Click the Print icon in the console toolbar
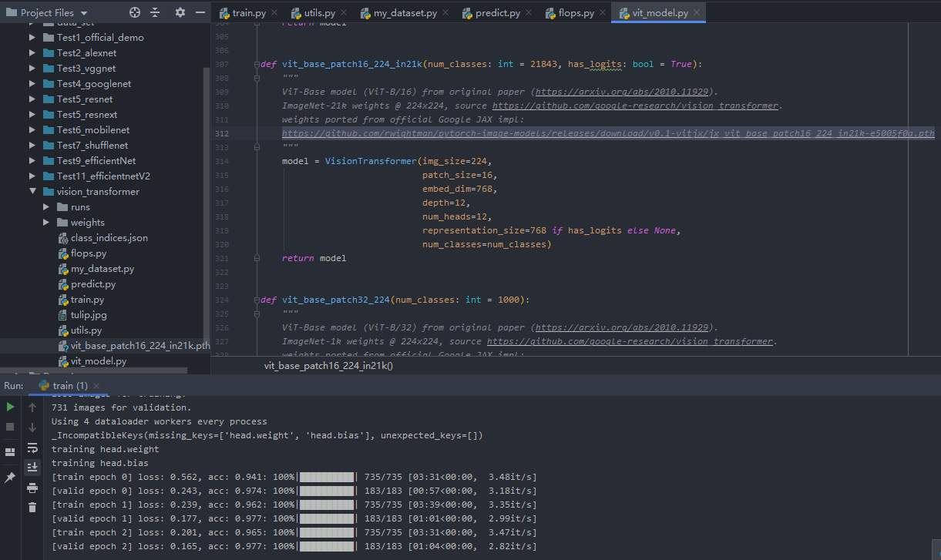This screenshot has height=560, width=941. click(32, 488)
